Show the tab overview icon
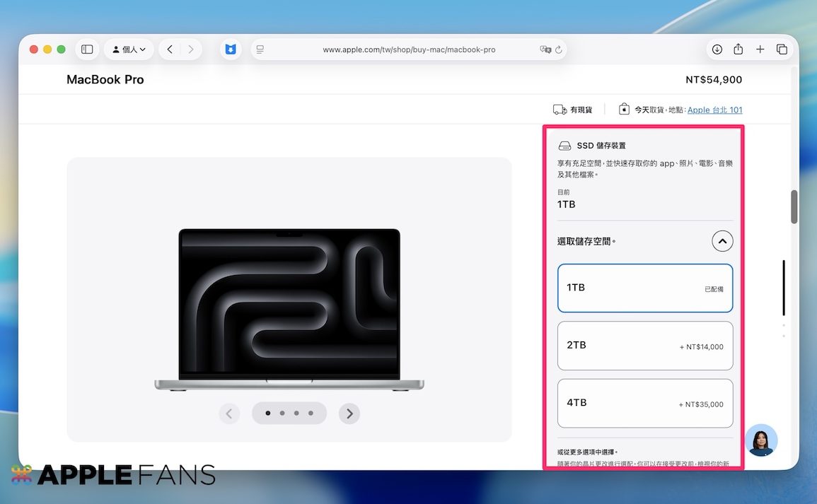The height and width of the screenshot is (504, 817). coord(782,49)
